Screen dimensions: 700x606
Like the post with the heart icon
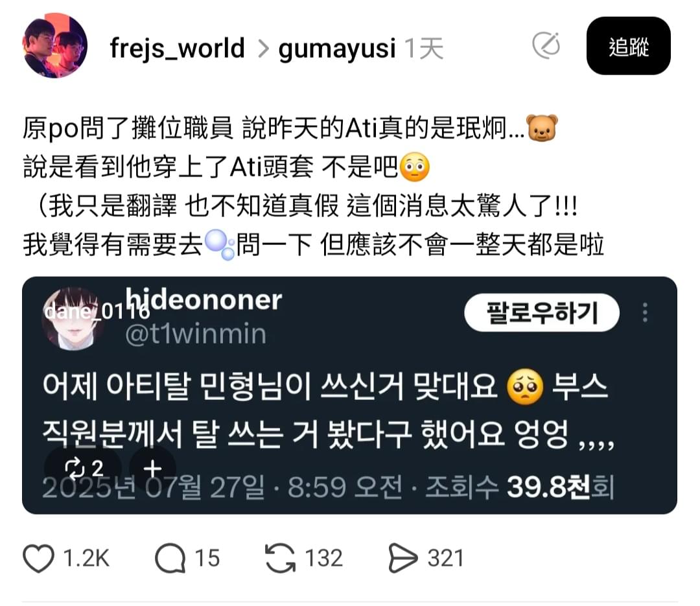pos(38,558)
